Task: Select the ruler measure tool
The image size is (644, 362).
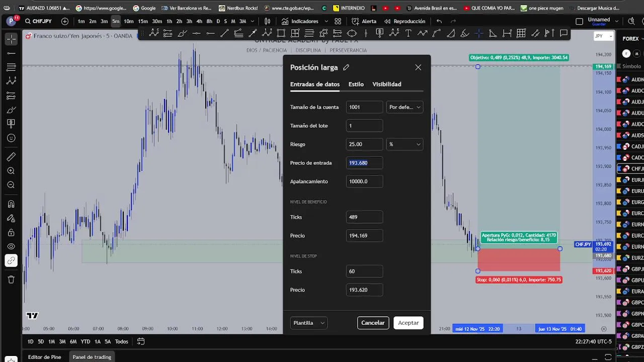Action: click(x=11, y=157)
